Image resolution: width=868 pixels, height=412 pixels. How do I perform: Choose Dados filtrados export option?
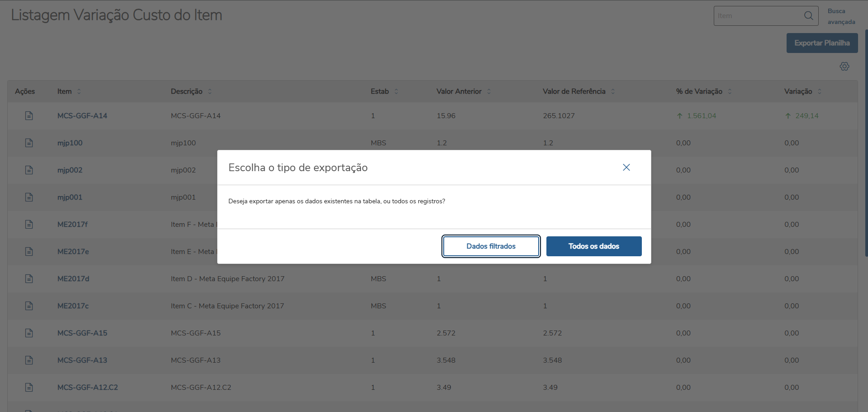coord(491,246)
